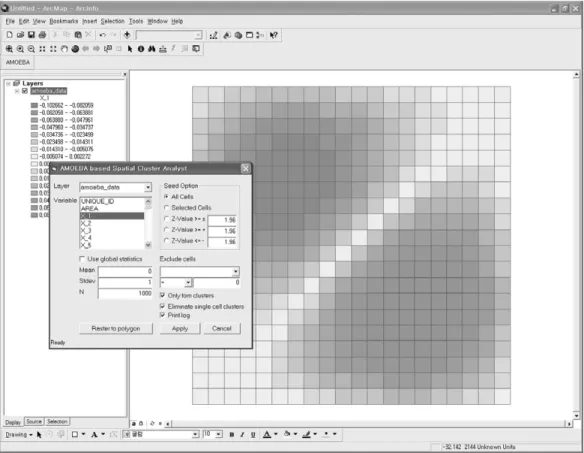The height and width of the screenshot is (453, 584).
Task: Click the Apply button
Action: pos(180,329)
